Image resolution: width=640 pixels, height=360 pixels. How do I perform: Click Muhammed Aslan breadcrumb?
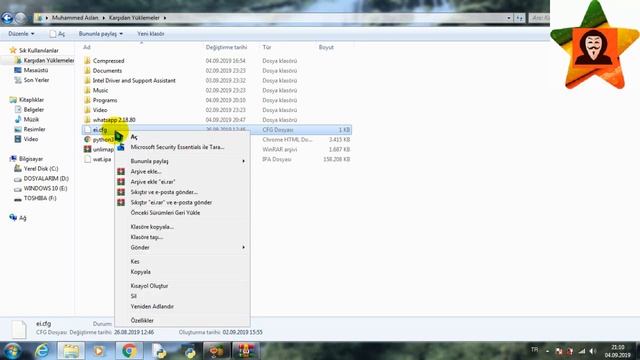click(x=75, y=18)
